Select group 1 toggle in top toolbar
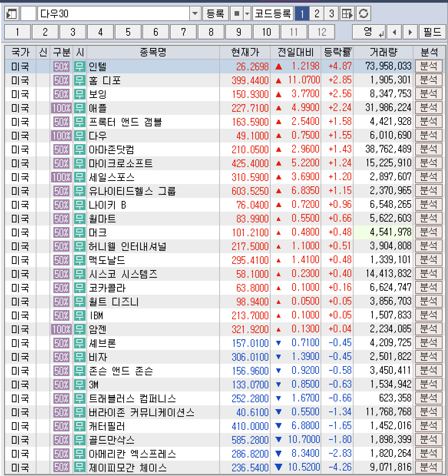This screenshot has width=448, height=476. click(x=302, y=14)
